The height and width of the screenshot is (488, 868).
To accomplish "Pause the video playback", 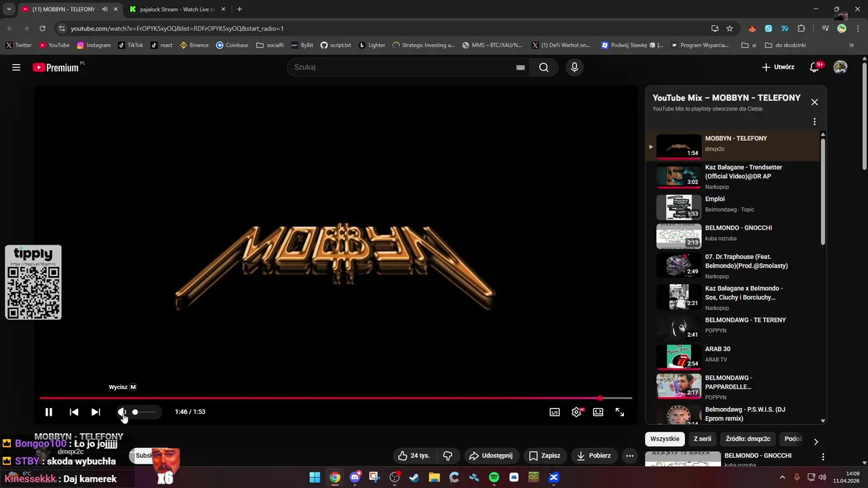I will click(49, 412).
